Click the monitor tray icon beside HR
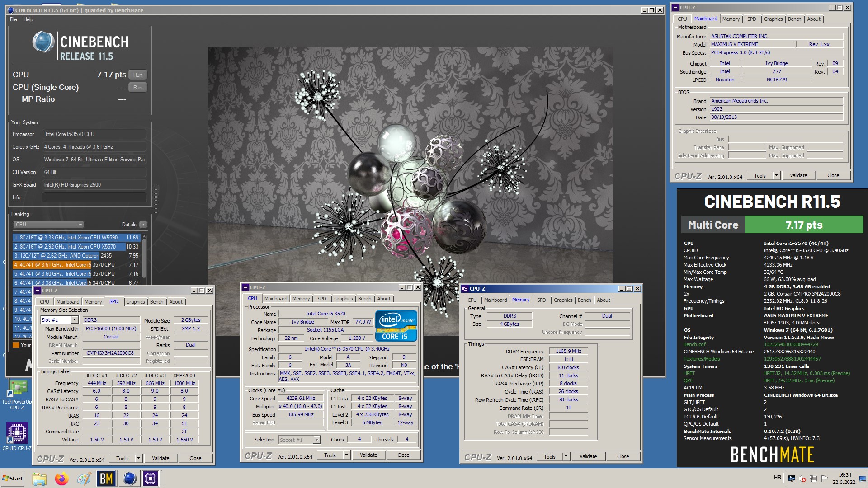This screenshot has height=488, width=868. point(791,479)
